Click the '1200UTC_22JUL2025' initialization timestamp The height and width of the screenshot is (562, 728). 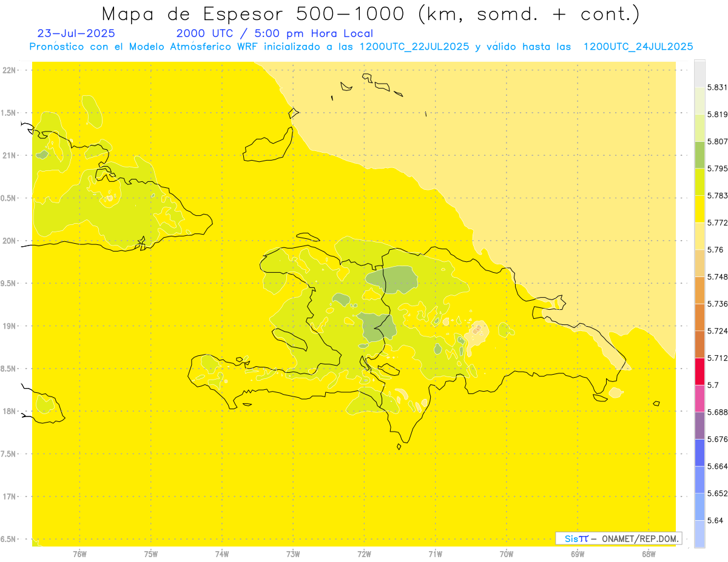(x=414, y=47)
